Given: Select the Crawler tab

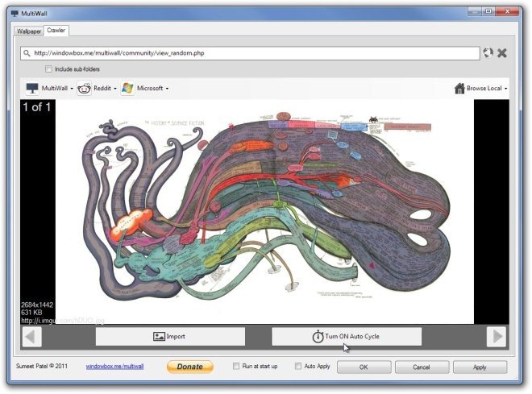Looking at the screenshot, I should tap(56, 30).
